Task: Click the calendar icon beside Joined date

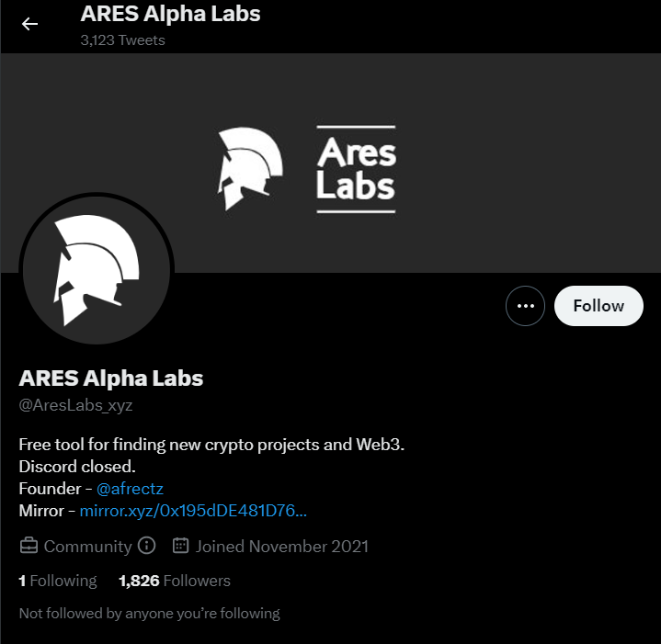Action: [180, 546]
